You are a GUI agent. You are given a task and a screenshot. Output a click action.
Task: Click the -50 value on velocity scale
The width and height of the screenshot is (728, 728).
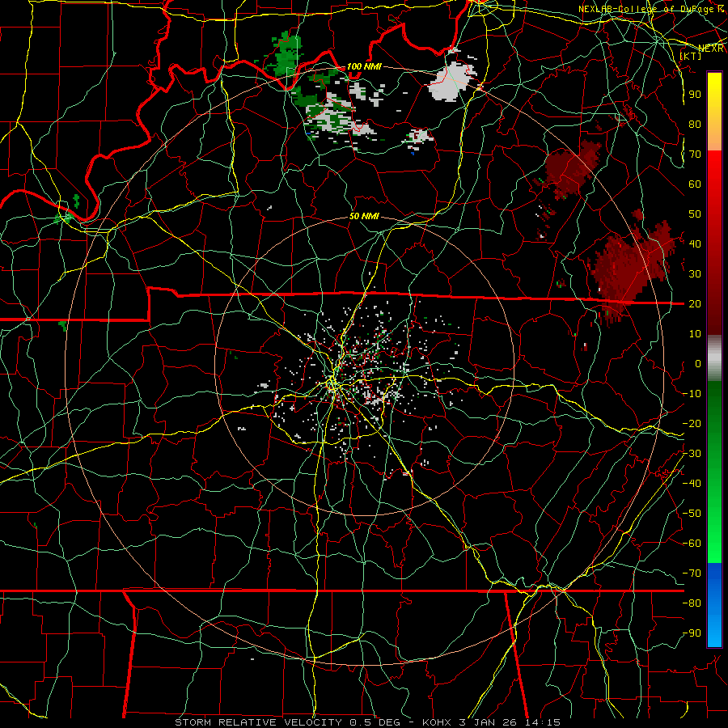tap(692, 514)
